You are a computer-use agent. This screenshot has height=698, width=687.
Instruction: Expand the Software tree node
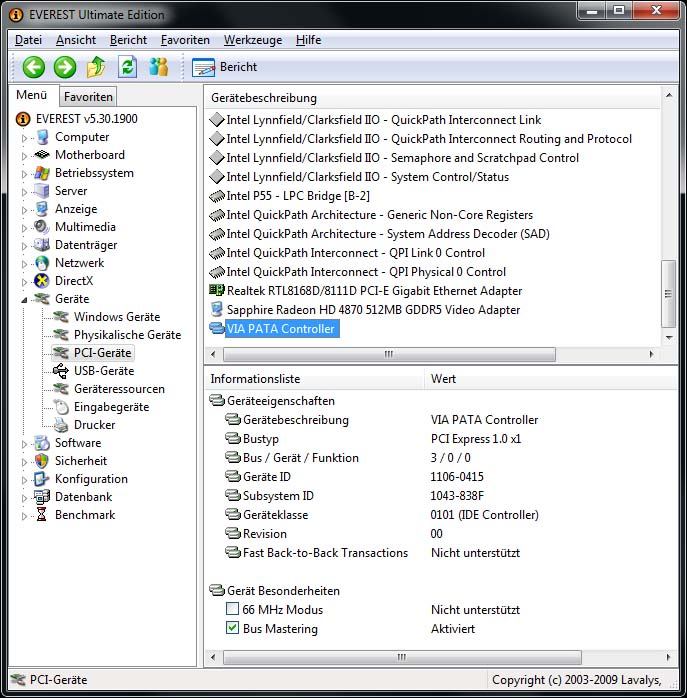click(x=24, y=444)
